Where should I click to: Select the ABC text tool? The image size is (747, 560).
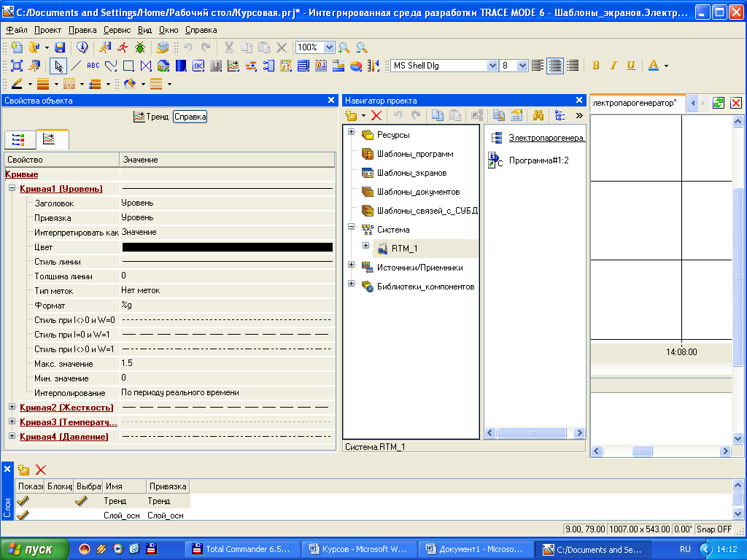[93, 66]
